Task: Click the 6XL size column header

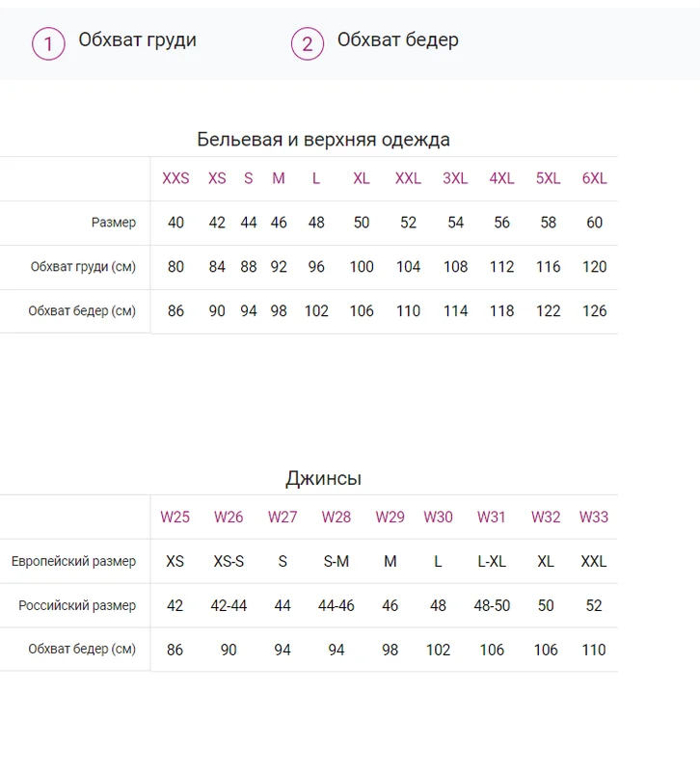Action: 594,178
